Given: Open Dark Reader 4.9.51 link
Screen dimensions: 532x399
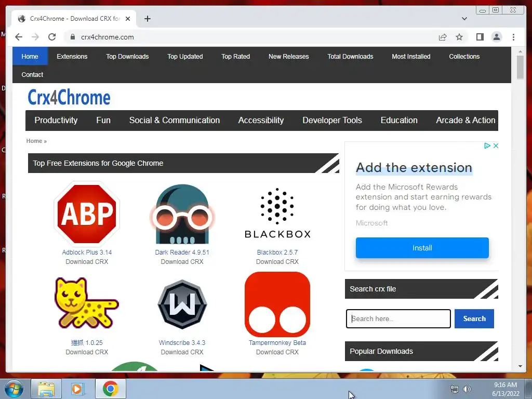Looking at the screenshot, I should coord(182,252).
